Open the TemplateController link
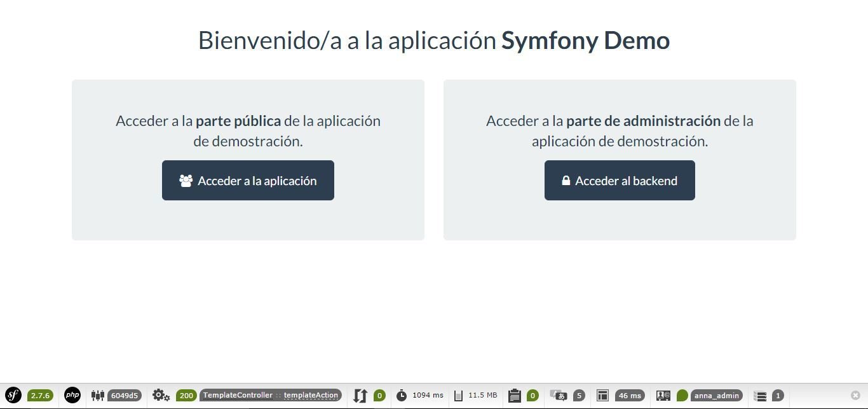This screenshot has width=868, height=409. tap(238, 395)
